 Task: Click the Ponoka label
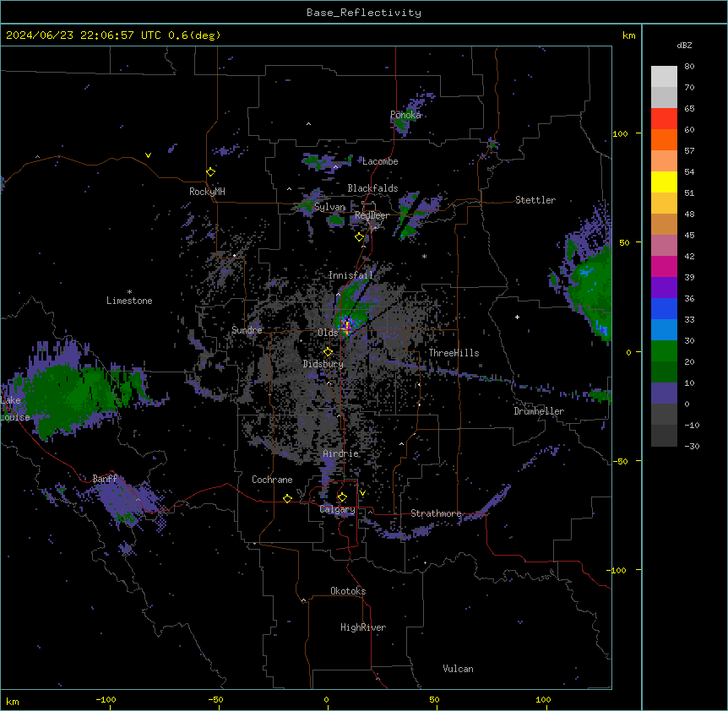pyautogui.click(x=405, y=115)
